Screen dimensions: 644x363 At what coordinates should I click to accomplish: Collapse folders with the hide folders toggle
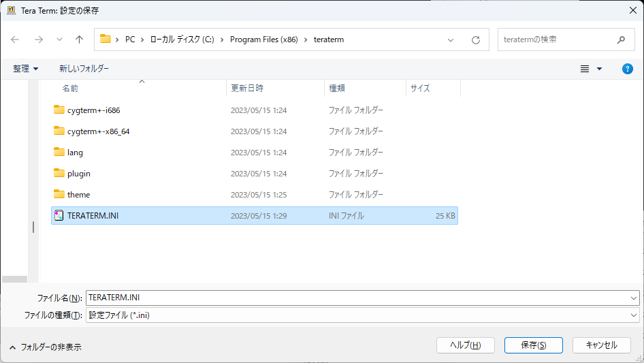45,347
